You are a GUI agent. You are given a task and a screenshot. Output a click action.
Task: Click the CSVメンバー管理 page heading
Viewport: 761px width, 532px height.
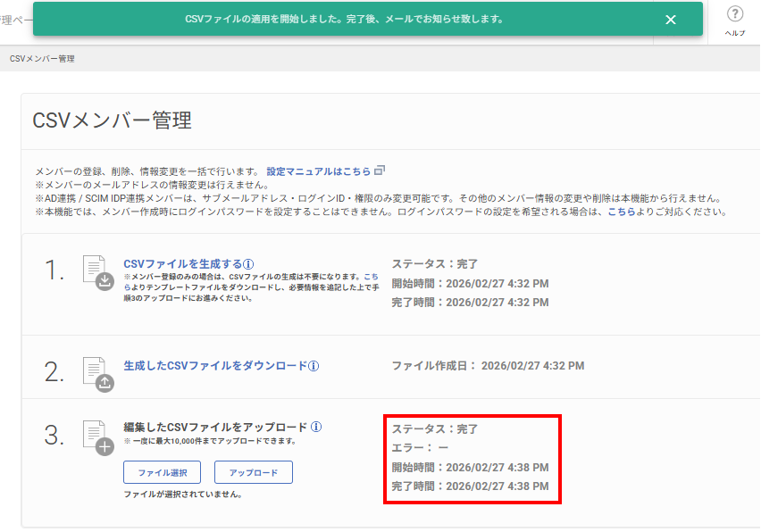[x=113, y=121]
